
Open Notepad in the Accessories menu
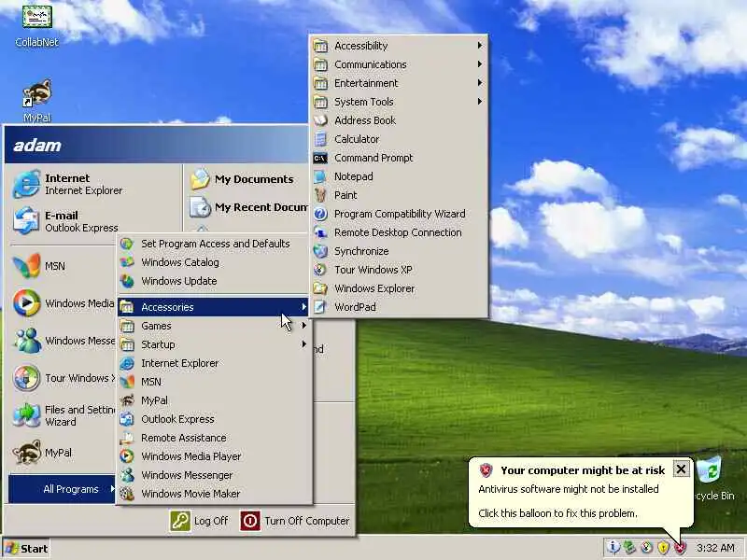(400, 176)
